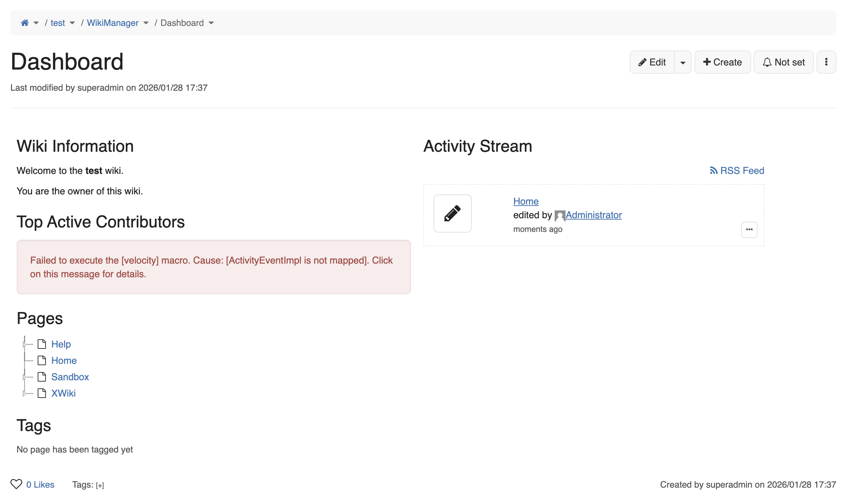
Task: Click the Administrator avatar image
Action: click(559, 216)
